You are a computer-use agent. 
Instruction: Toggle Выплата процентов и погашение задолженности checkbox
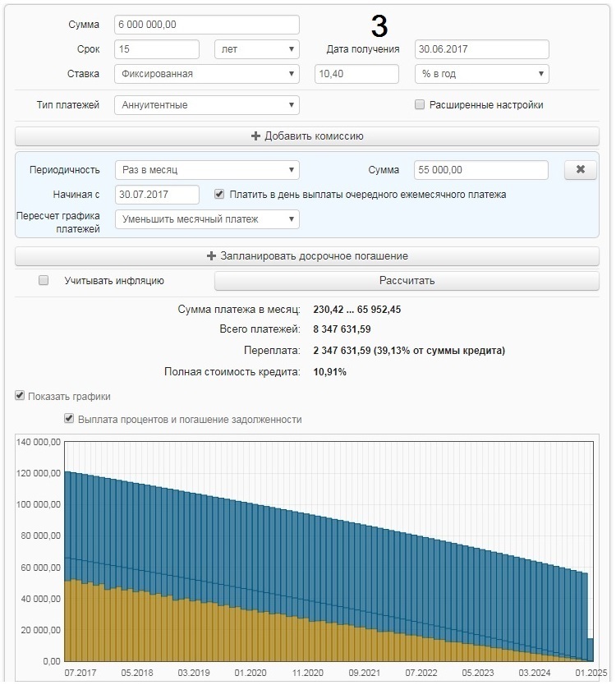(x=69, y=419)
